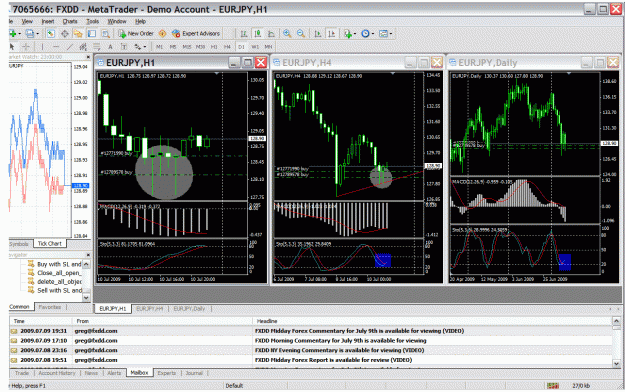Switch to the Tick Chart tab

coord(49,244)
